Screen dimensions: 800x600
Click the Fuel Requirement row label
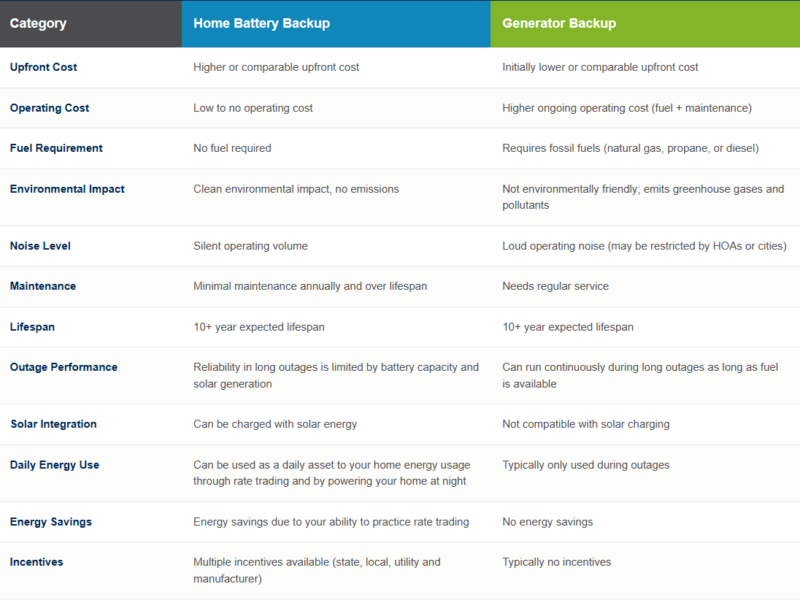tap(56, 148)
